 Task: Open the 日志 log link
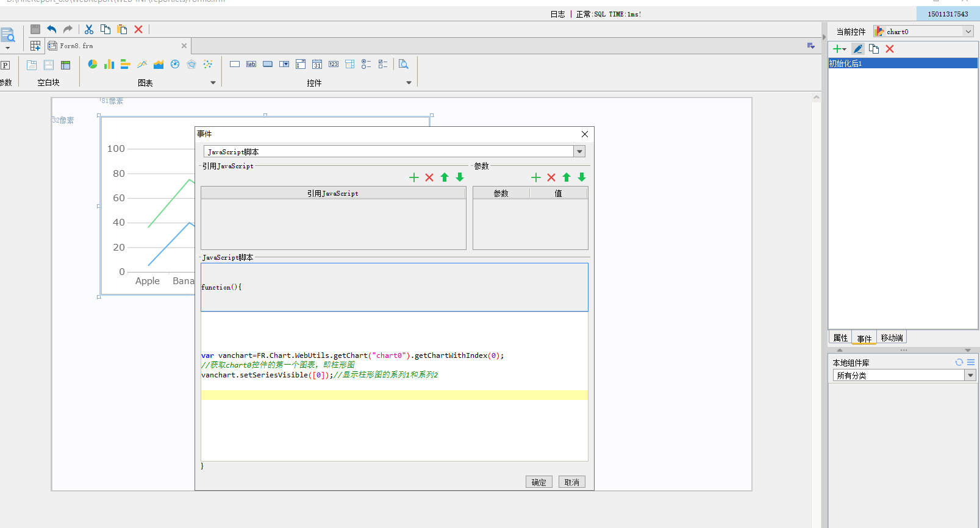(557, 14)
